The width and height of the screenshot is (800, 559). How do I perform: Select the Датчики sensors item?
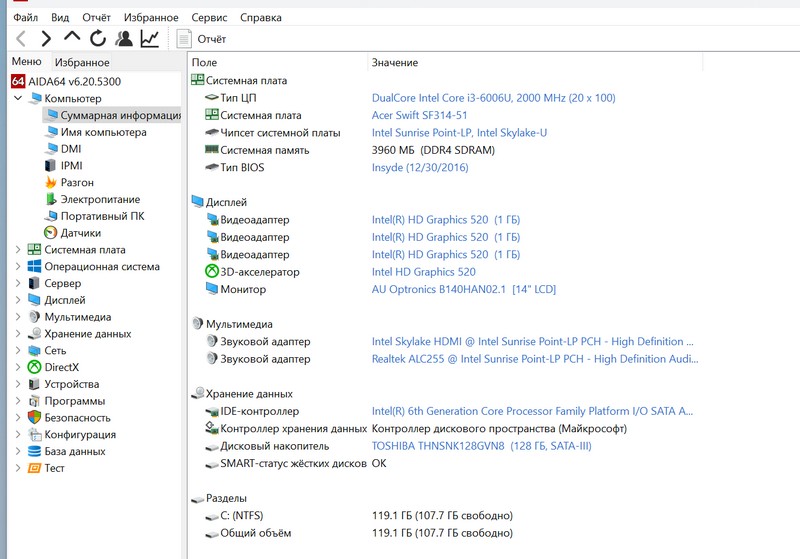tap(80, 233)
